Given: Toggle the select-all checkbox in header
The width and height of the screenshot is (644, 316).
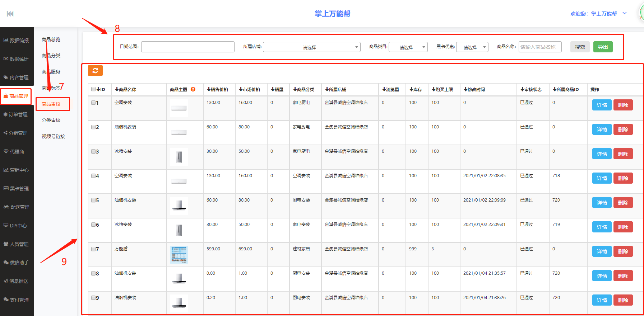Looking at the screenshot, I should click(x=93, y=89).
